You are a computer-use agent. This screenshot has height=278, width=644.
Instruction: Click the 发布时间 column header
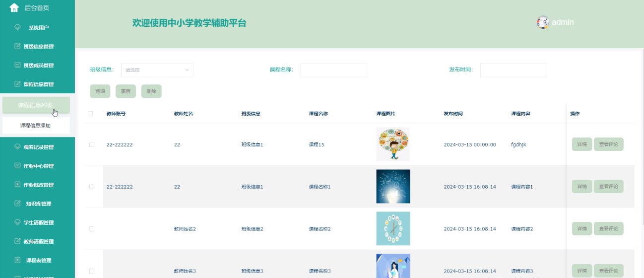(x=453, y=114)
